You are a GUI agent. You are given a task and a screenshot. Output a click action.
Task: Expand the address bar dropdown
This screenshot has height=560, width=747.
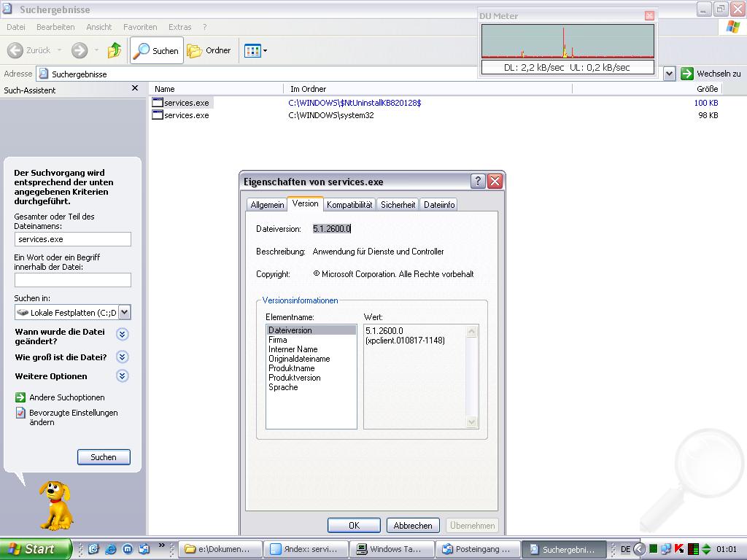click(x=670, y=74)
